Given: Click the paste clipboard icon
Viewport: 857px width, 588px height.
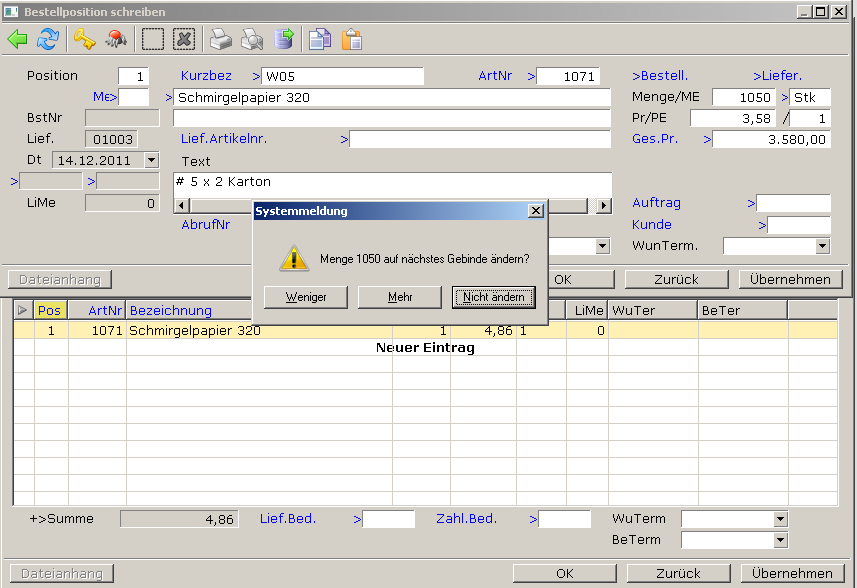Looking at the screenshot, I should 351,39.
